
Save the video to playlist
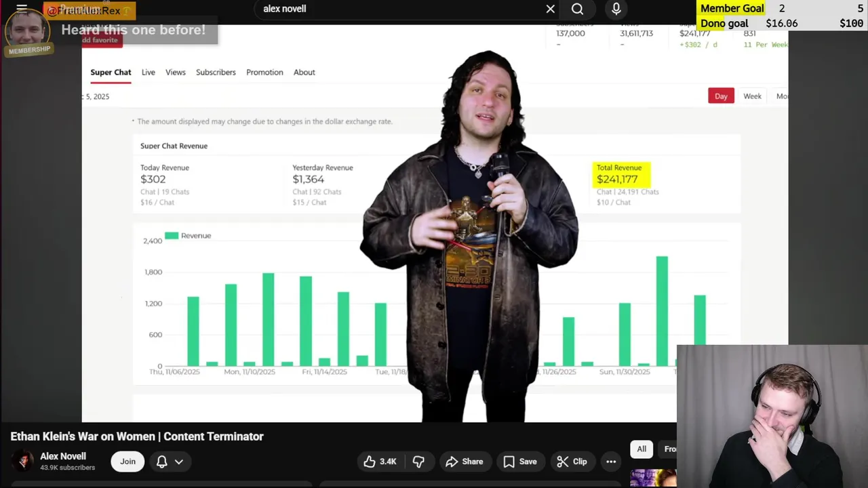(520, 462)
